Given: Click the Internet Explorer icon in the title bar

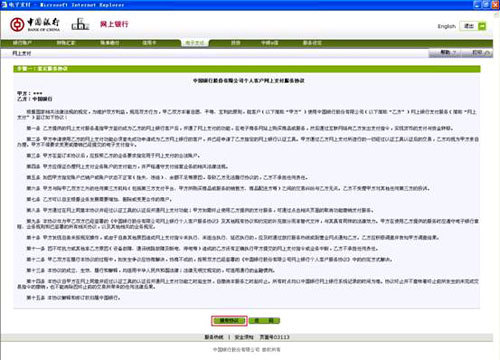Looking at the screenshot, I should (x=4, y=5).
